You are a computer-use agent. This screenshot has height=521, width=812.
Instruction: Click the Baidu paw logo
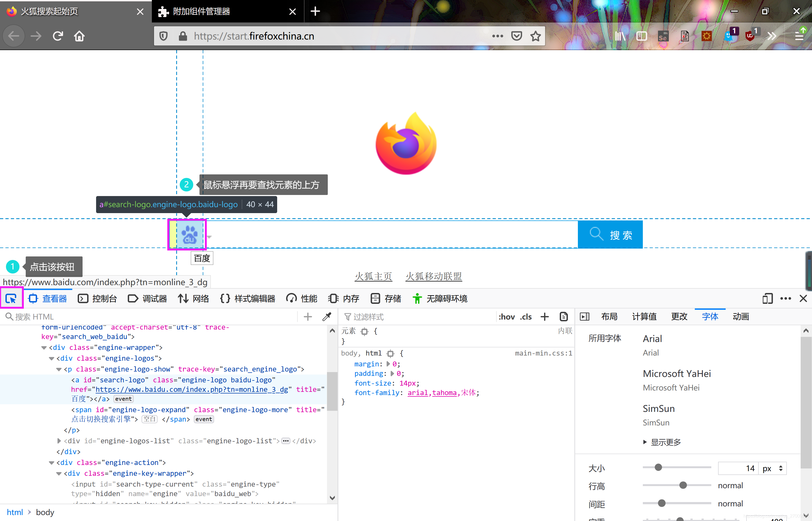190,235
